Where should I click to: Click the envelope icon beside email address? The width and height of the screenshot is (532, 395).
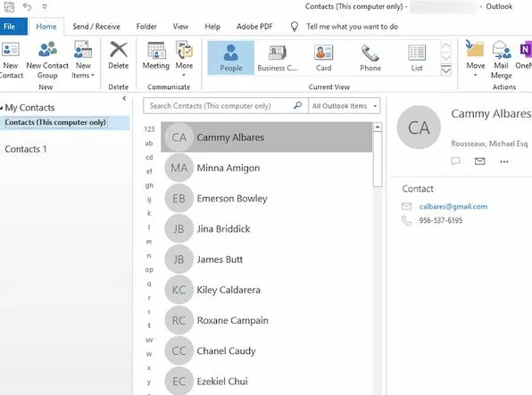(406, 207)
